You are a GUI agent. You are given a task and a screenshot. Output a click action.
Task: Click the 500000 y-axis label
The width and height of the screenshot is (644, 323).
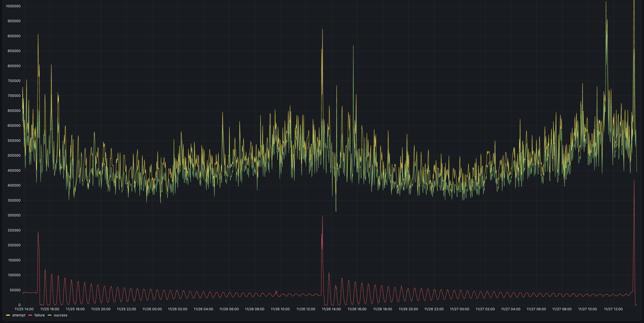point(14,155)
